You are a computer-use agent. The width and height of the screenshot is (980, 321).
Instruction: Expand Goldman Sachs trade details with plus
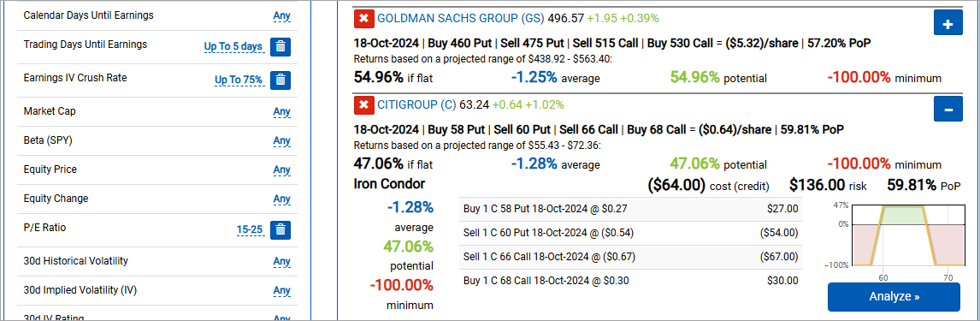[948, 24]
